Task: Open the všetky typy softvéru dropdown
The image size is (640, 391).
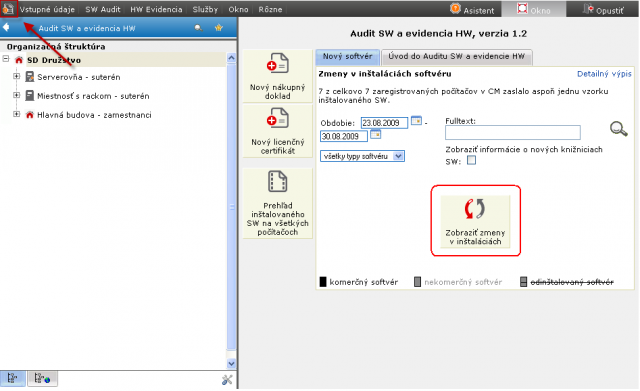Action: click(x=362, y=156)
